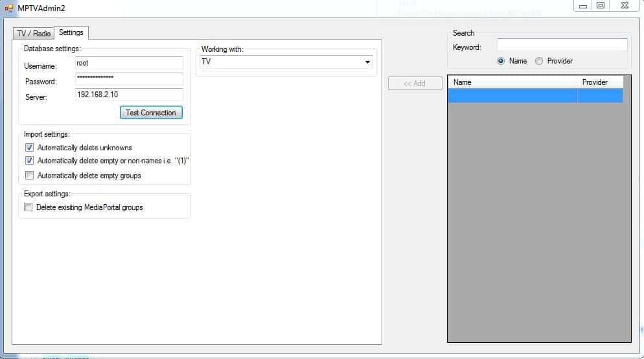
Task: Toggle Automatically delete unknowns checkbox
Action: click(29, 148)
